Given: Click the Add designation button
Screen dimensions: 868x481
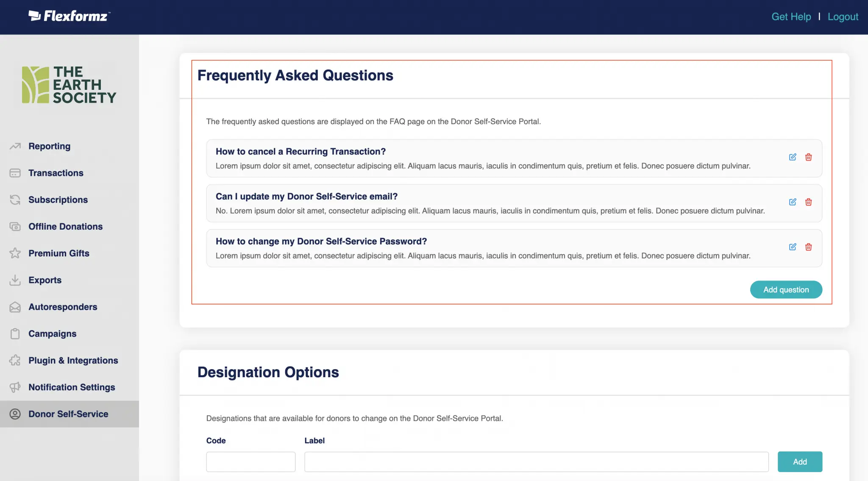Looking at the screenshot, I should tap(799, 462).
